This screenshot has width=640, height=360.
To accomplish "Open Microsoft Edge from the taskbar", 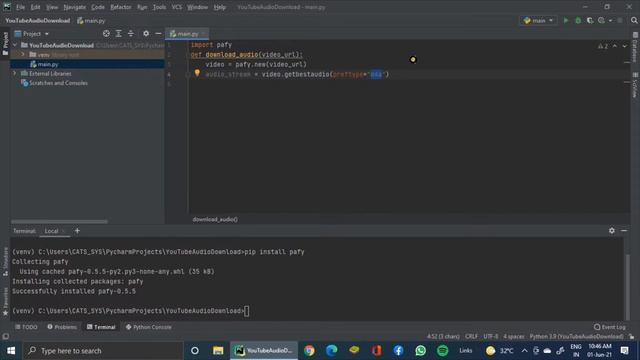I will [x=331, y=350].
